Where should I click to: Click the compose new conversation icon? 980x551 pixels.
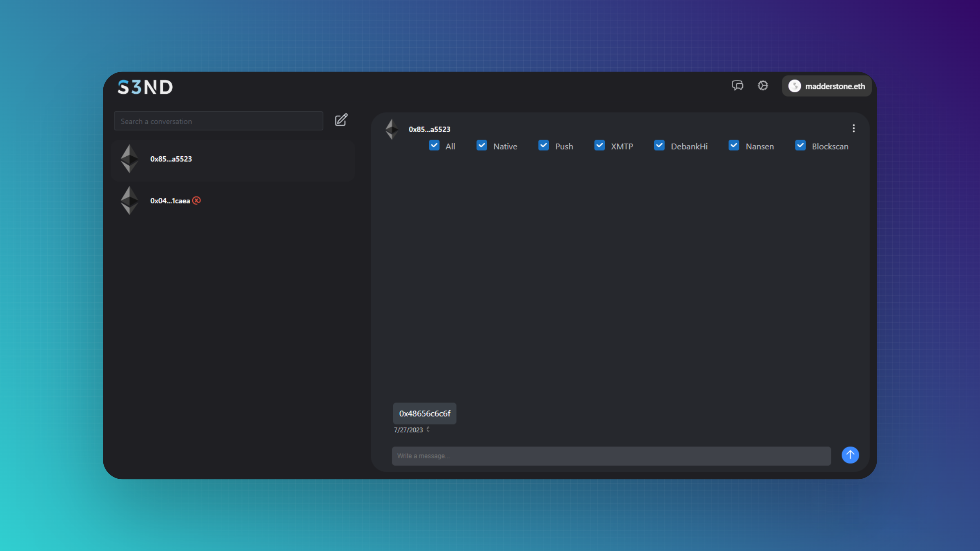point(341,120)
